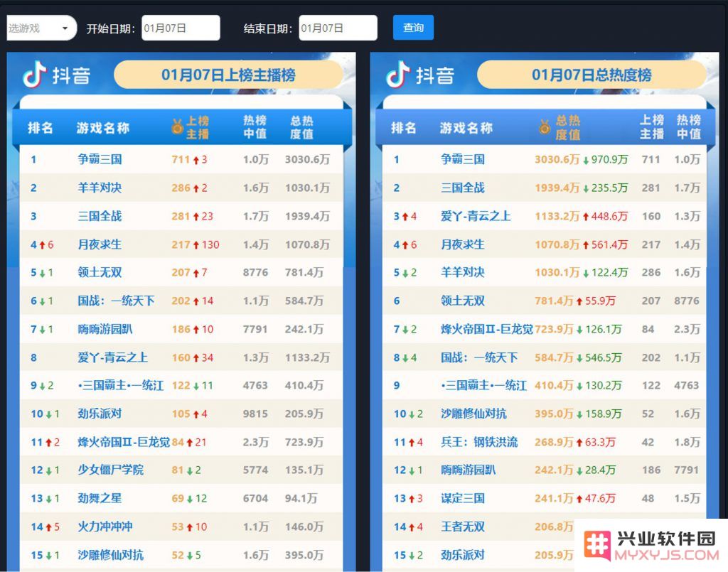This screenshot has height=572, width=728.
Task: Open 羊羊对决 in the right table
Action: pos(463,272)
